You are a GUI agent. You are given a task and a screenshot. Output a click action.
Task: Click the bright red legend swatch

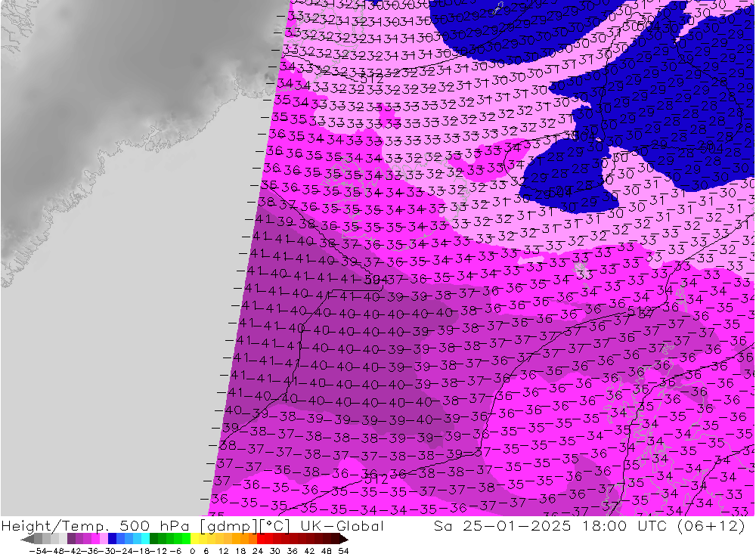coord(261,539)
